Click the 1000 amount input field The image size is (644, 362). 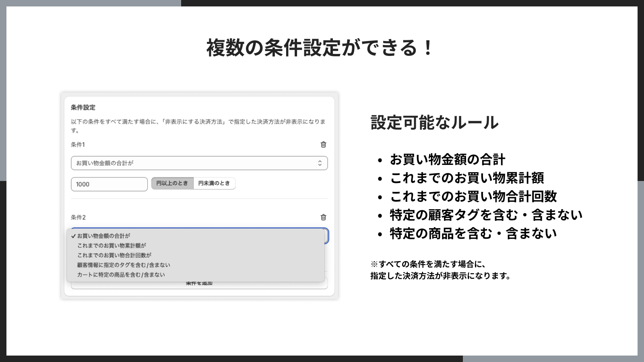[109, 184]
